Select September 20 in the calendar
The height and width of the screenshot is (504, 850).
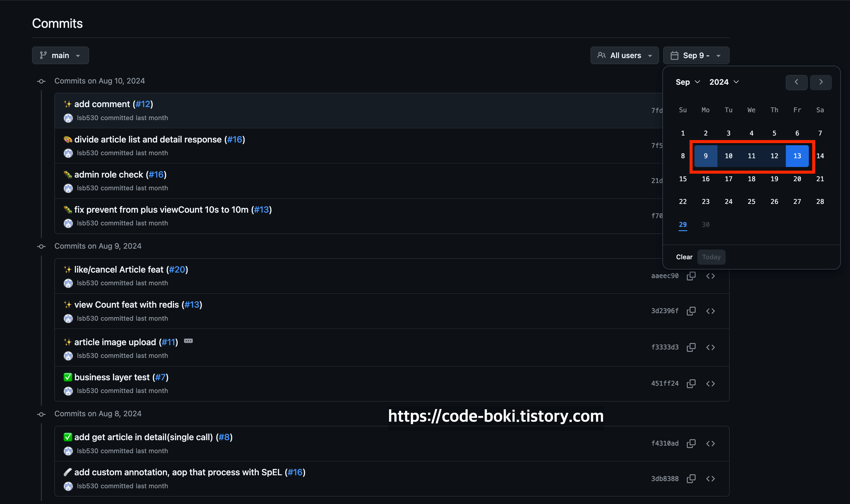coord(797,179)
